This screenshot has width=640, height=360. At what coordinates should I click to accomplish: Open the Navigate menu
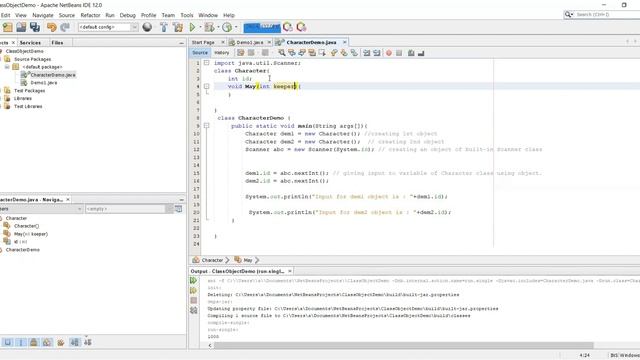tap(43, 15)
